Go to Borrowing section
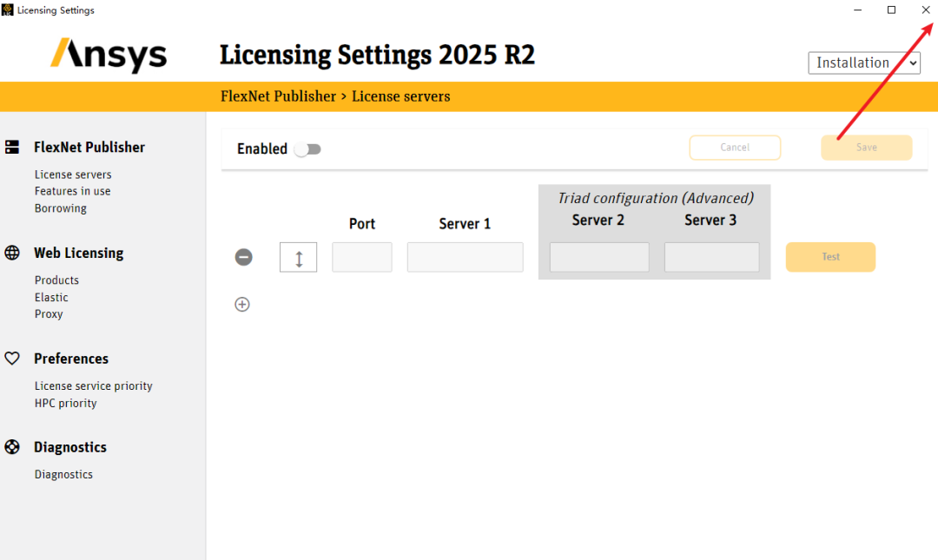Screen dimensions: 938x560 coord(61,208)
